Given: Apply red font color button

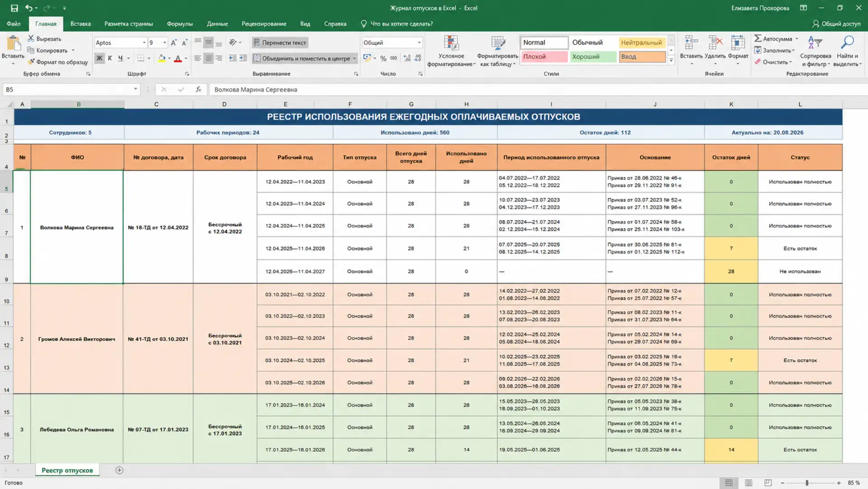Looking at the screenshot, I should pos(178,58).
